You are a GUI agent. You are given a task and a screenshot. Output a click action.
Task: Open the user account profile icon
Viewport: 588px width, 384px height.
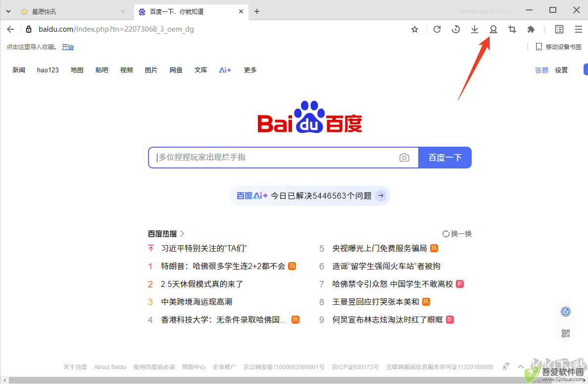493,29
